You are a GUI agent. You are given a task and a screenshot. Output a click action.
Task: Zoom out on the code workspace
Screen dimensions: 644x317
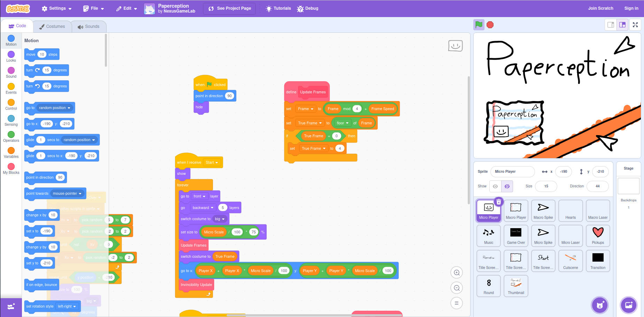[x=456, y=288]
